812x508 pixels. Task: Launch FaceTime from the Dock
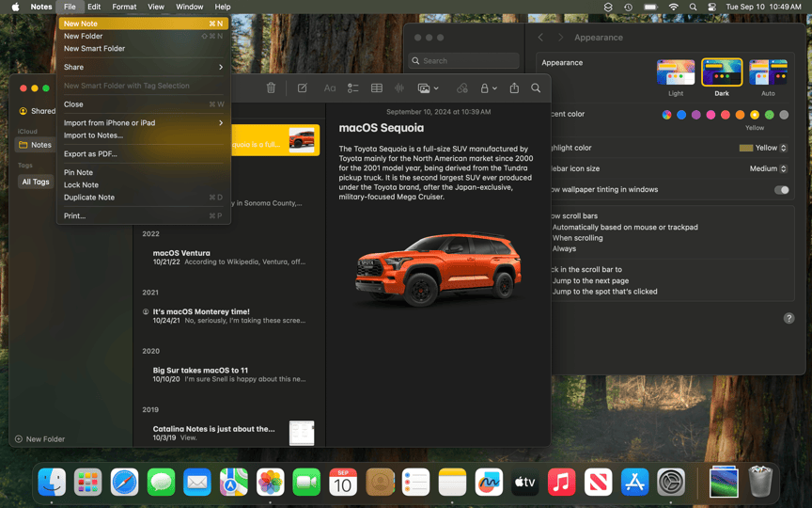click(x=306, y=482)
